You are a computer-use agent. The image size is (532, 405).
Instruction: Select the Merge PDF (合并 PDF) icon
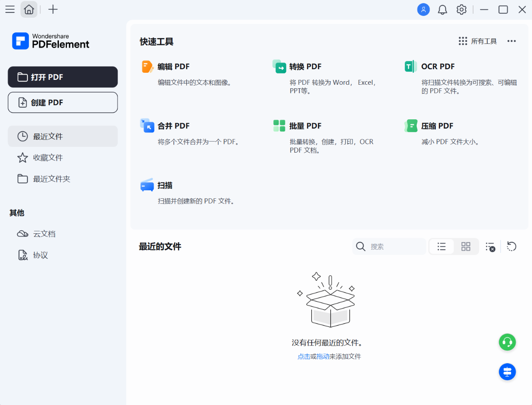(x=147, y=126)
